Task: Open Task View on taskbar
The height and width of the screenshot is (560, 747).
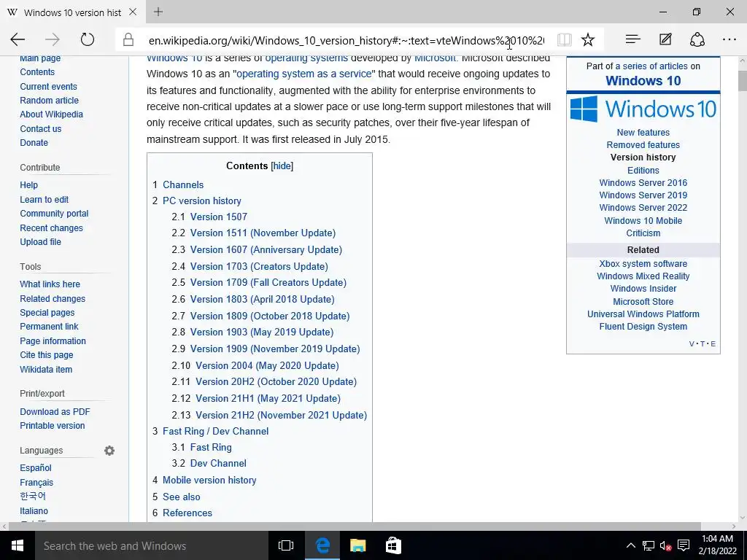Action: (286, 545)
